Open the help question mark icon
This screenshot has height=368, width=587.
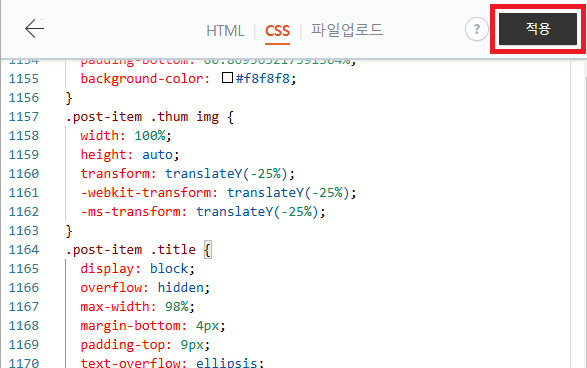click(x=477, y=29)
